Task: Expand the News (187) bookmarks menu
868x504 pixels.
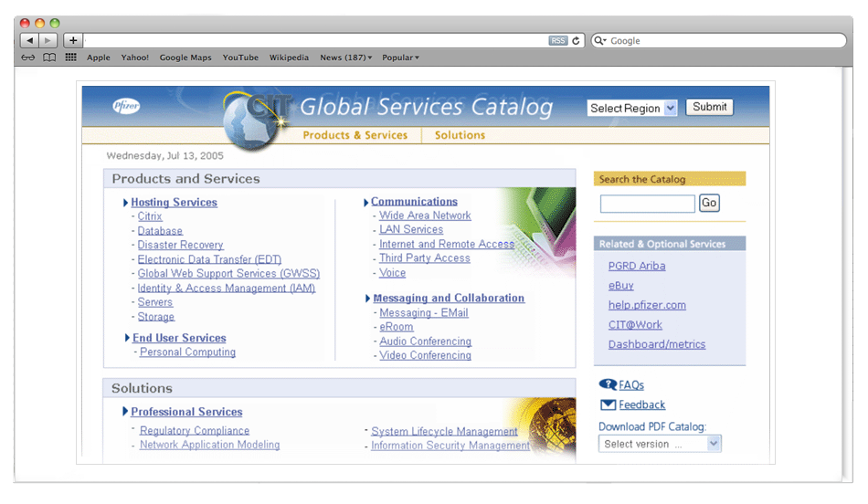Action: [345, 58]
